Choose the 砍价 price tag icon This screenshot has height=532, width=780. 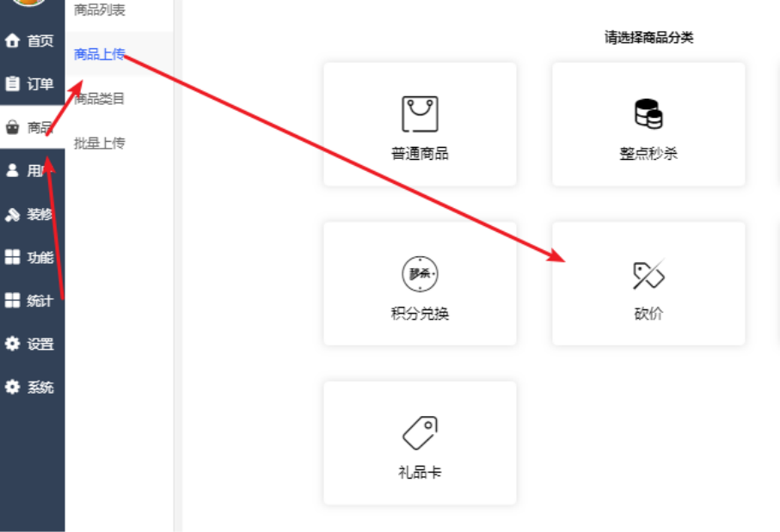pos(648,273)
